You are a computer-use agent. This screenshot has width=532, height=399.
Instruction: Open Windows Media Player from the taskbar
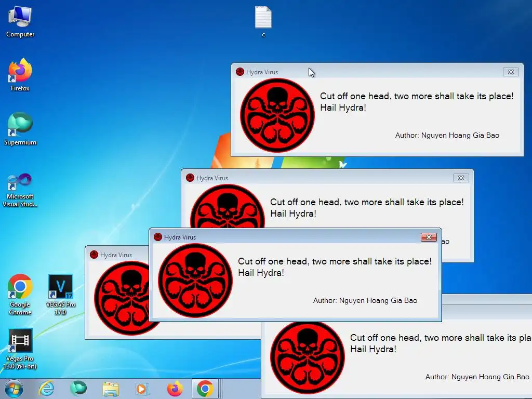pyautogui.click(x=142, y=389)
